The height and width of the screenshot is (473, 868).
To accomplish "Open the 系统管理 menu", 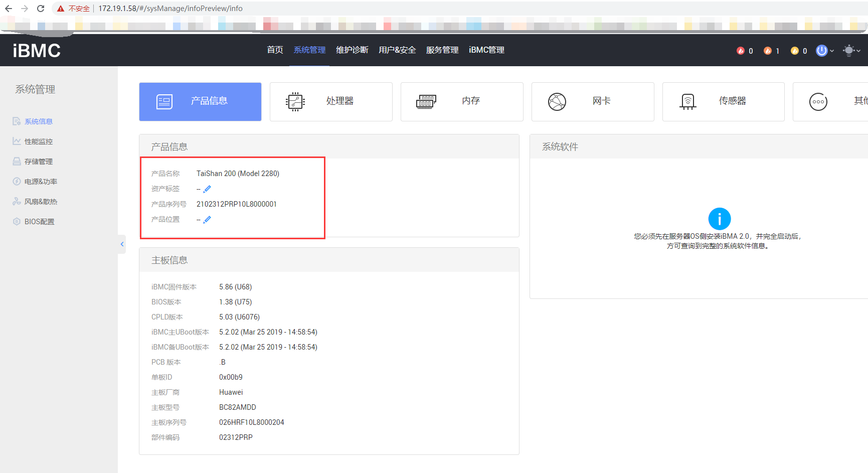I will coord(309,50).
